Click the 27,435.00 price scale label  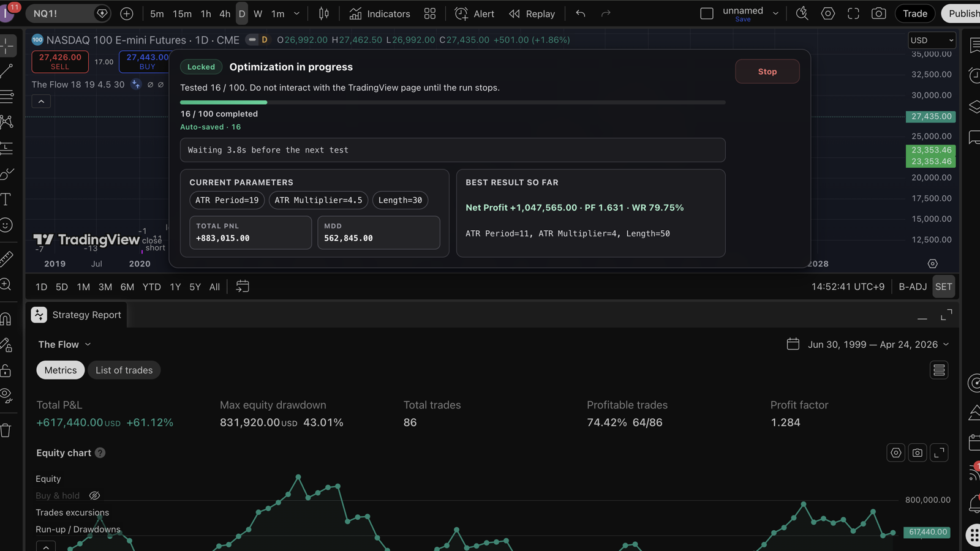931,116
